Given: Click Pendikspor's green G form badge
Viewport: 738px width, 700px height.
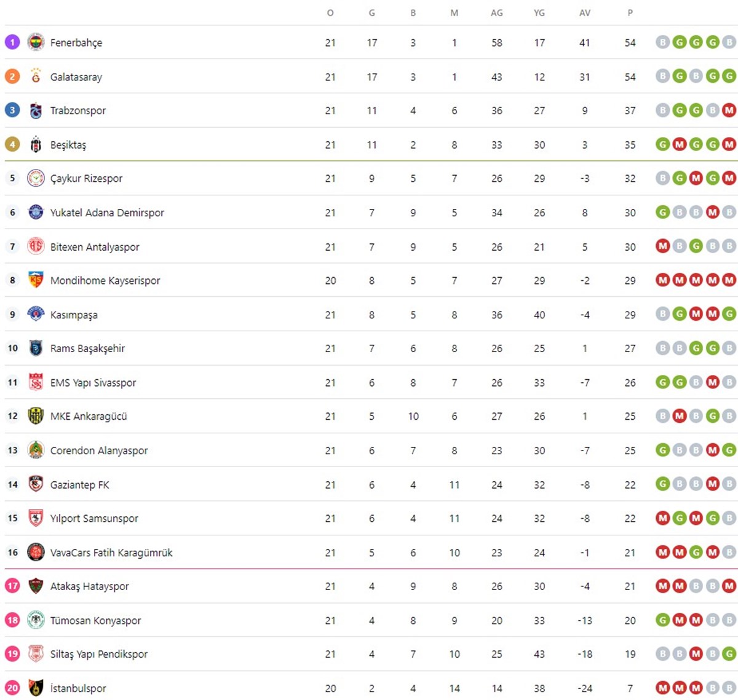Looking at the screenshot, I should click(729, 654).
